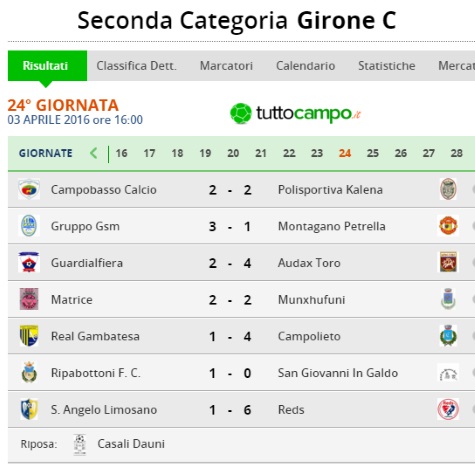Select the Audax Toro team emblem
This screenshot has height=468, width=475.
[x=448, y=262]
